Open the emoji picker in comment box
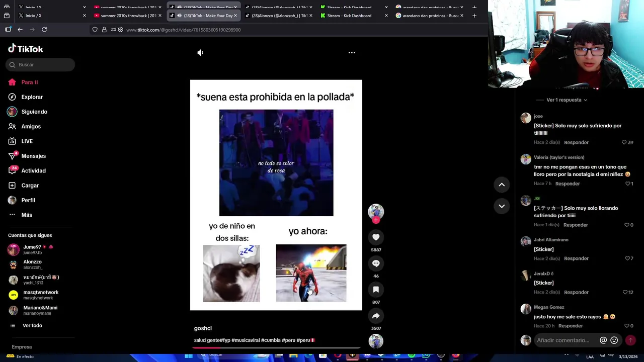 tap(614, 340)
